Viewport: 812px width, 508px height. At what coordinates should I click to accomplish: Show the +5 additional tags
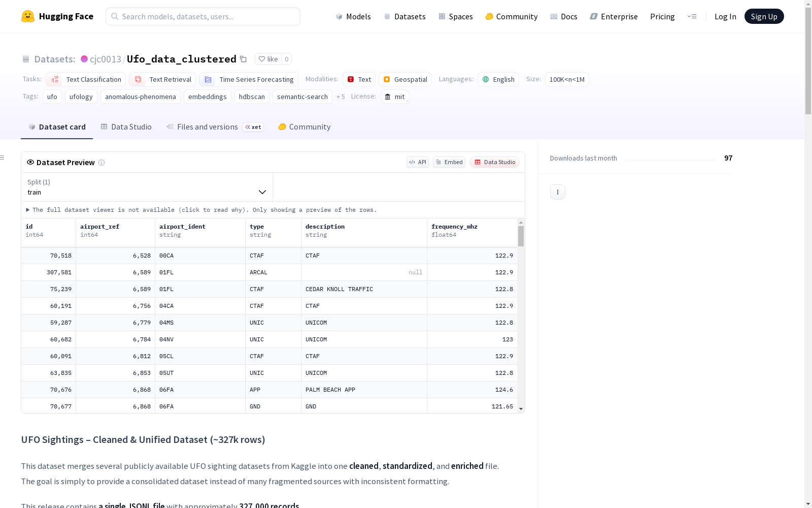click(341, 97)
